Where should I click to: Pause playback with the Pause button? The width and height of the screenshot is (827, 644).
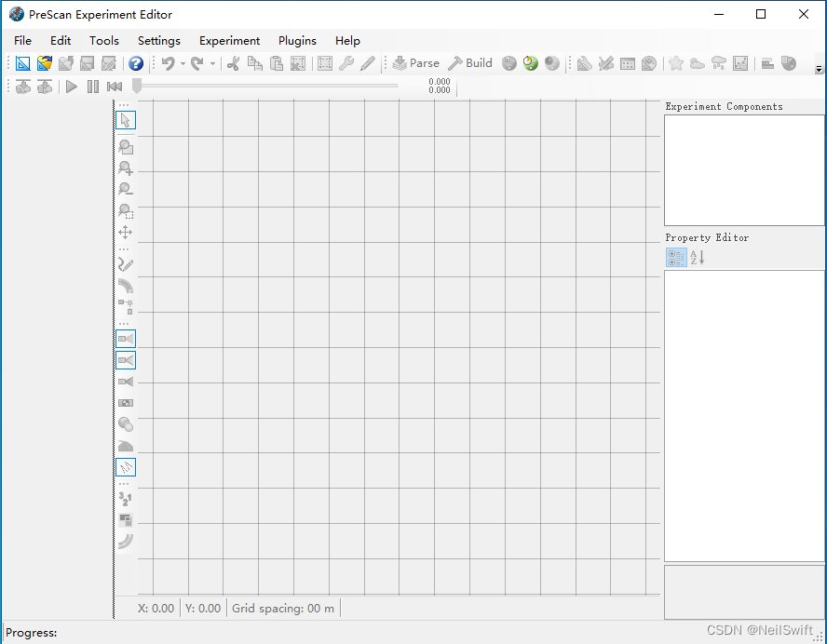pos(93,87)
